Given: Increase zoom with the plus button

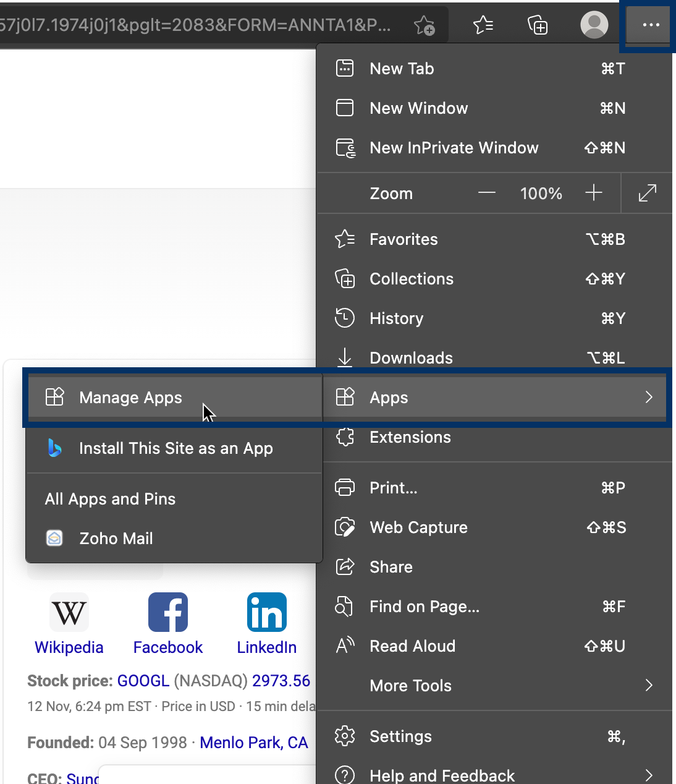Looking at the screenshot, I should 593,193.
